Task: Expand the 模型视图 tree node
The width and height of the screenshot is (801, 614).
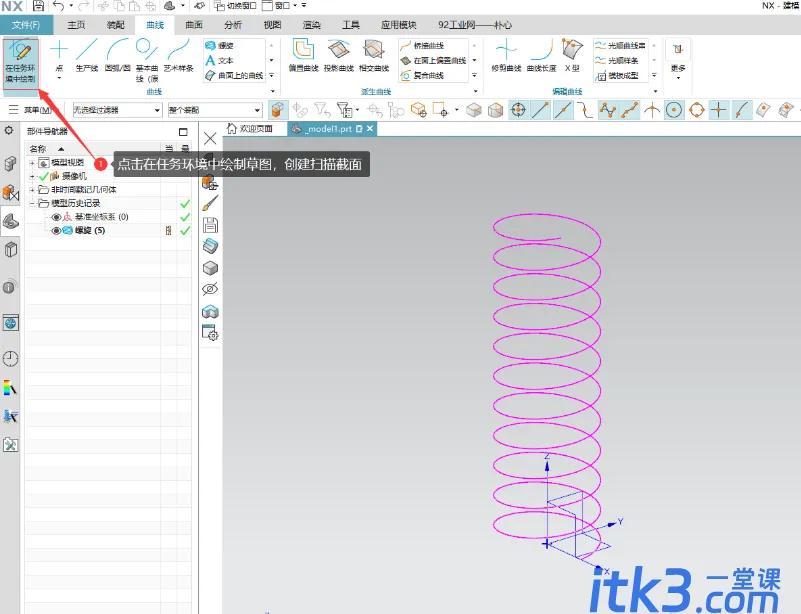Action: pyautogui.click(x=32, y=163)
